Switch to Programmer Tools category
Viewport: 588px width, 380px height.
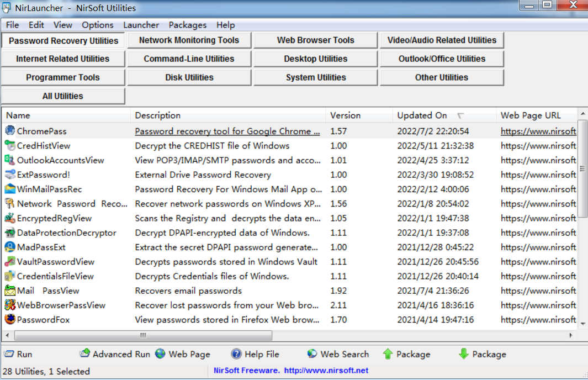[x=62, y=77]
